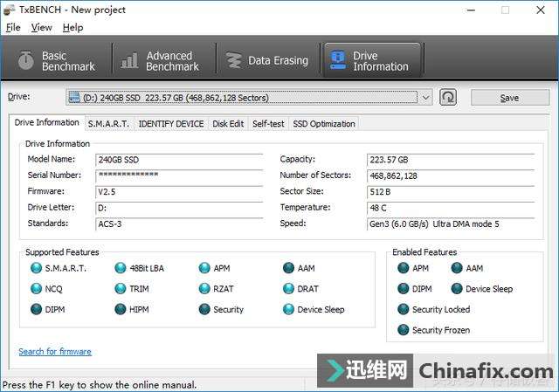Viewport: 559px width, 392px height.
Task: Minimize the TxBENCH window
Action: click(471, 10)
